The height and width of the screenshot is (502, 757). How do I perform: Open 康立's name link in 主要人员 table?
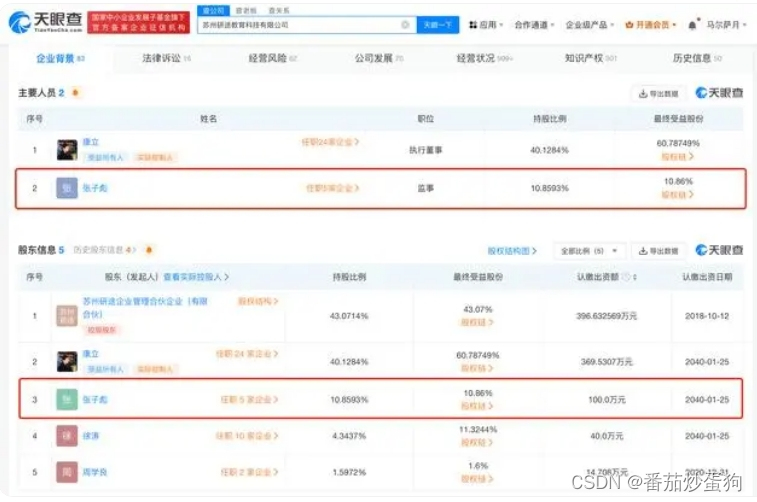[x=91, y=142]
